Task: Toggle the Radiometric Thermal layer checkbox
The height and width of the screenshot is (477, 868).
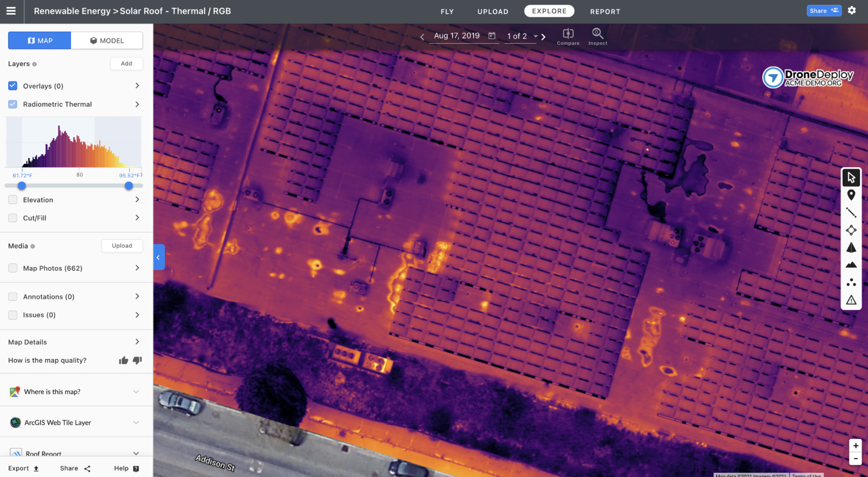Action: pos(13,104)
